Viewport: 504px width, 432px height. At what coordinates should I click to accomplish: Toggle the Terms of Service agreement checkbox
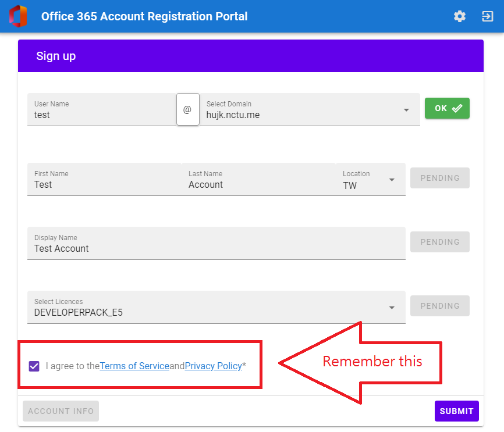pos(34,366)
